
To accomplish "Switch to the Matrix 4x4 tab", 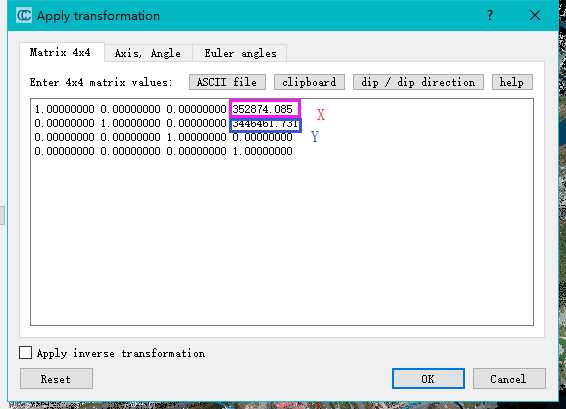I will point(60,53).
